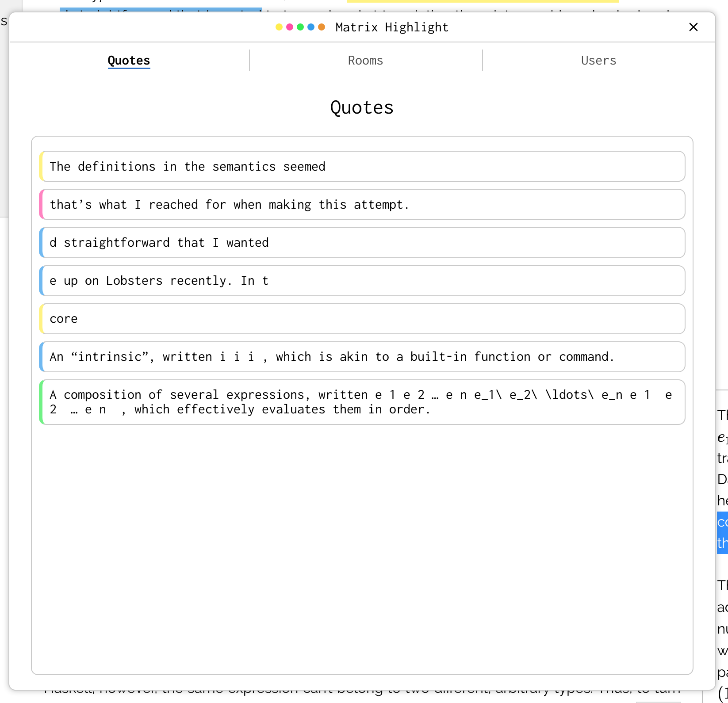The width and height of the screenshot is (728, 703).
Task: Select the pink highlight color
Action: [x=289, y=27]
